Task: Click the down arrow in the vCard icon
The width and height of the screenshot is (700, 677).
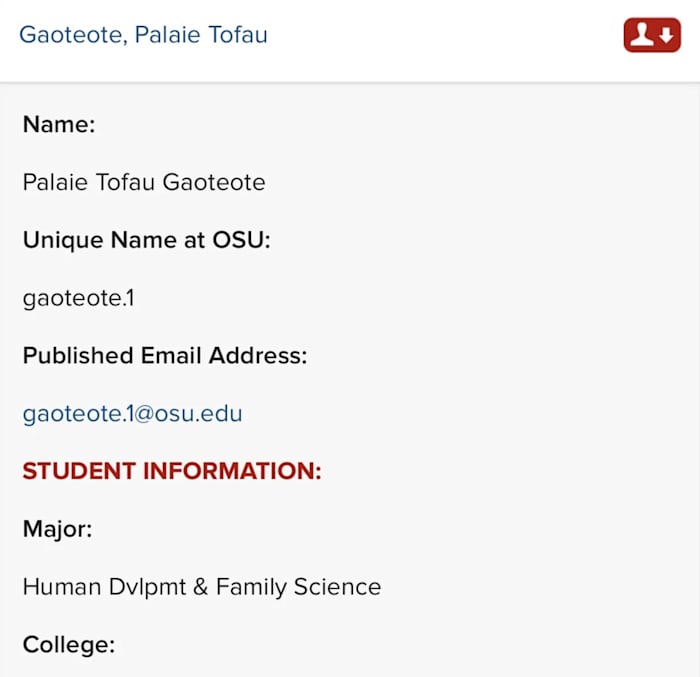Action: [665, 36]
